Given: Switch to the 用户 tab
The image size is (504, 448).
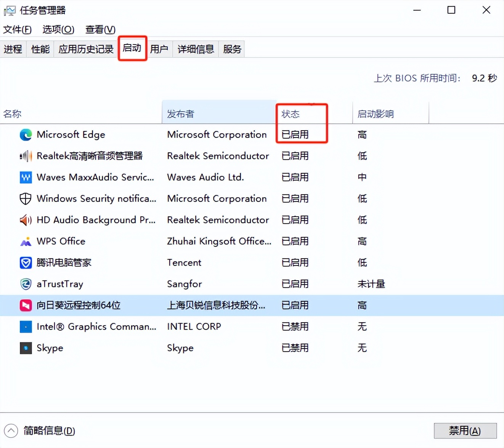Looking at the screenshot, I should coord(159,49).
